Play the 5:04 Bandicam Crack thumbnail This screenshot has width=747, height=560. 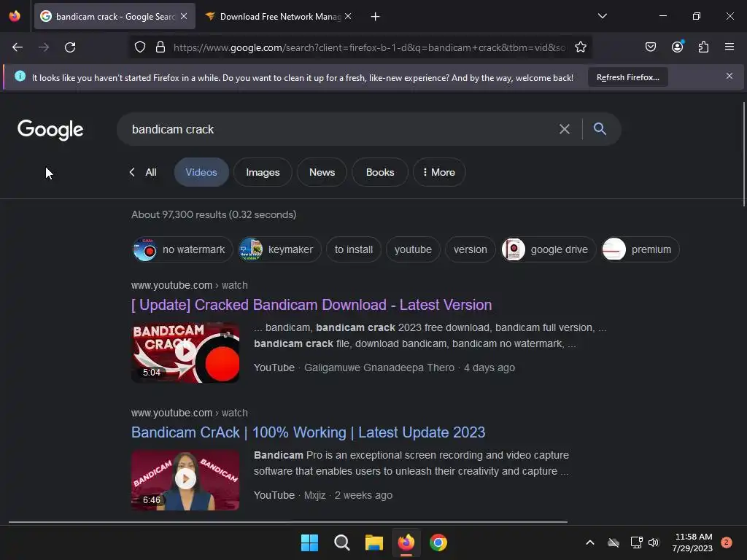point(185,352)
